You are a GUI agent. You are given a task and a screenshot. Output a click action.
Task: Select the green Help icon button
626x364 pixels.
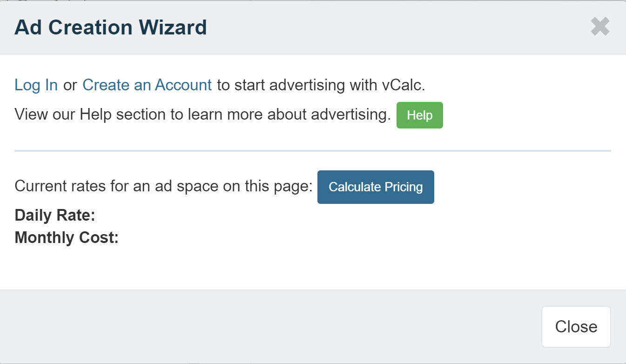(419, 115)
